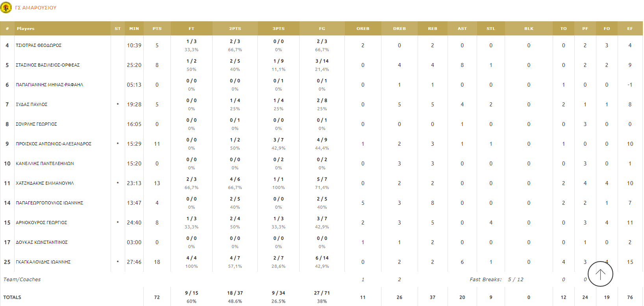Viewport: 644px width, 306px height.
Task: Sort by the MIN column header
Action: (x=134, y=28)
